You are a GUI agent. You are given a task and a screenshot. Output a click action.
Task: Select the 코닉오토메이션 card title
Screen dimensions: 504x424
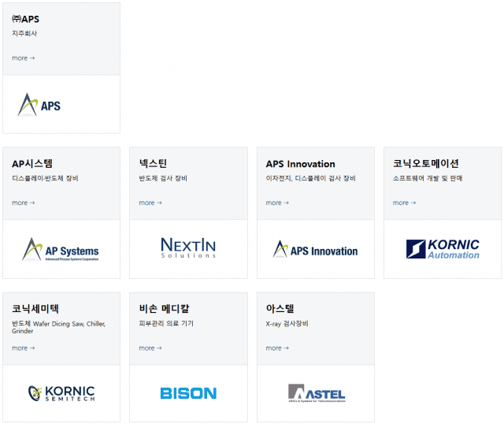click(x=425, y=164)
